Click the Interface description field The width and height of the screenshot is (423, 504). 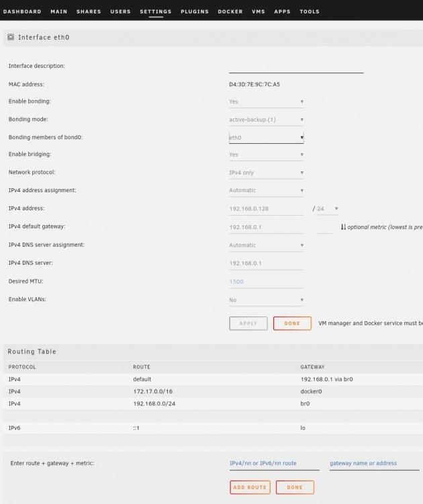click(x=296, y=67)
